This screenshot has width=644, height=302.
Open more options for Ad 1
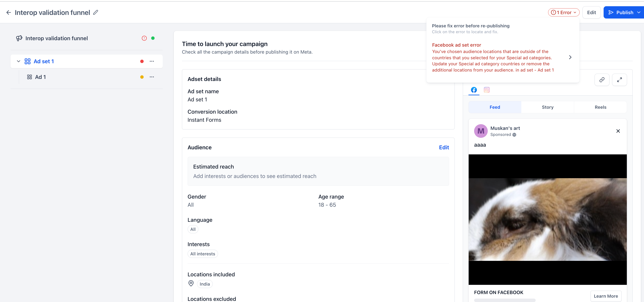[x=152, y=77]
